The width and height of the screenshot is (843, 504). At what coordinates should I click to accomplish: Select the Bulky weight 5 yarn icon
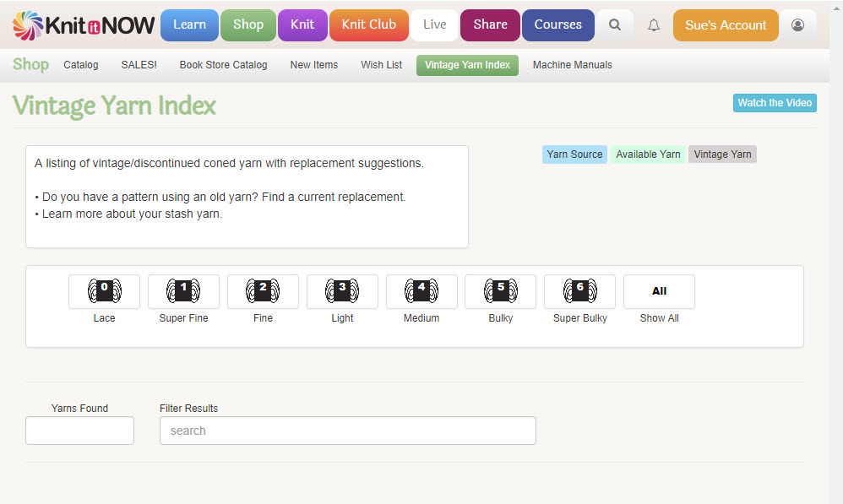pos(501,291)
